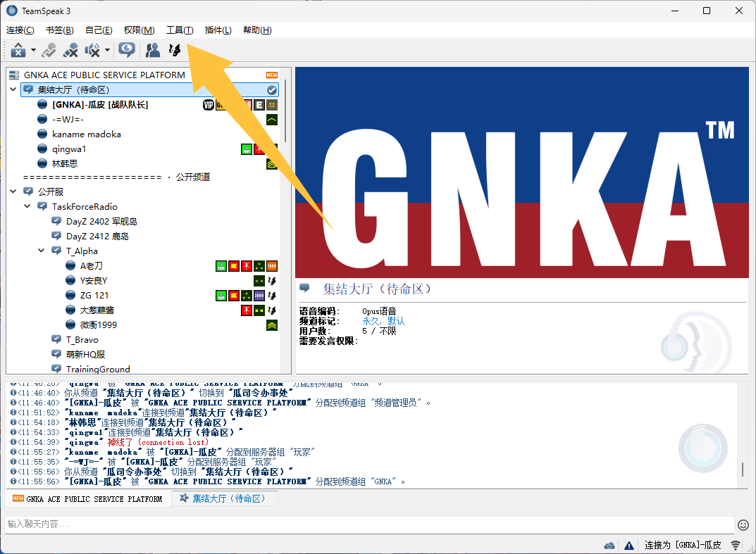Open the 插件(L) menu
Screen dimensions: 756x554
coord(218,30)
